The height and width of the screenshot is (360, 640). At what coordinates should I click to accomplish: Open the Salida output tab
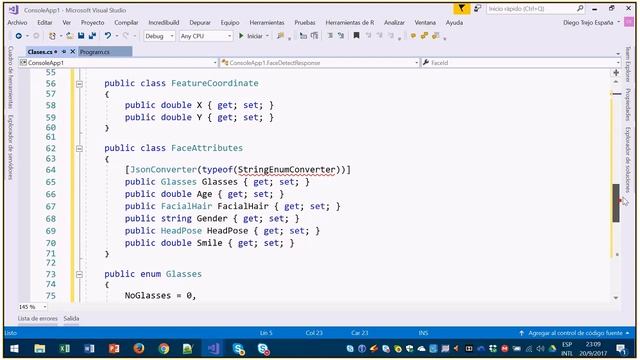click(71, 318)
